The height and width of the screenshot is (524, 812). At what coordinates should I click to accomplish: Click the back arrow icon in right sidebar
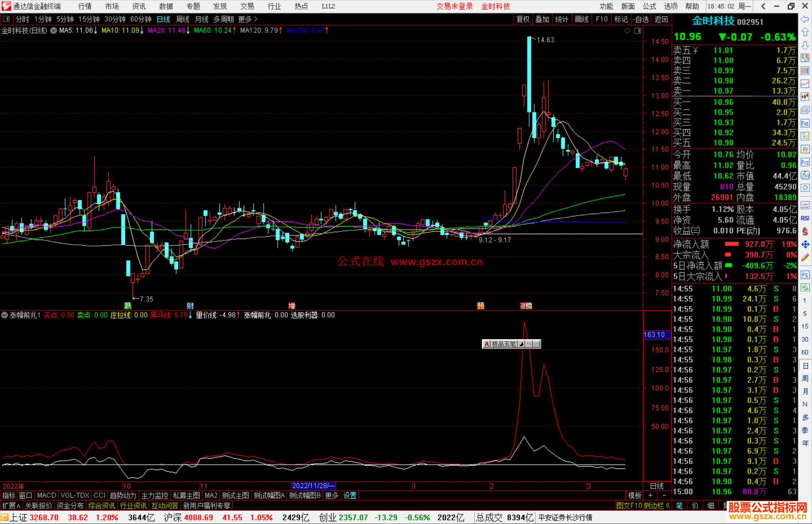pyautogui.click(x=805, y=19)
